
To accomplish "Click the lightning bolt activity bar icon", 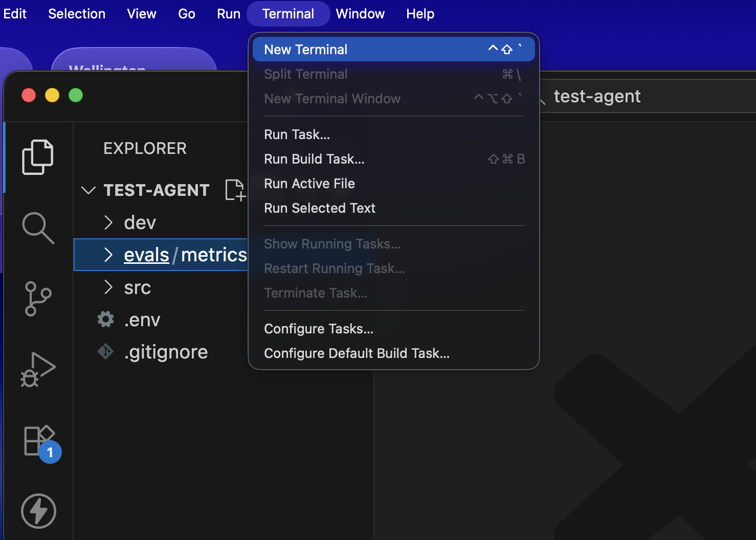I will click(38, 511).
